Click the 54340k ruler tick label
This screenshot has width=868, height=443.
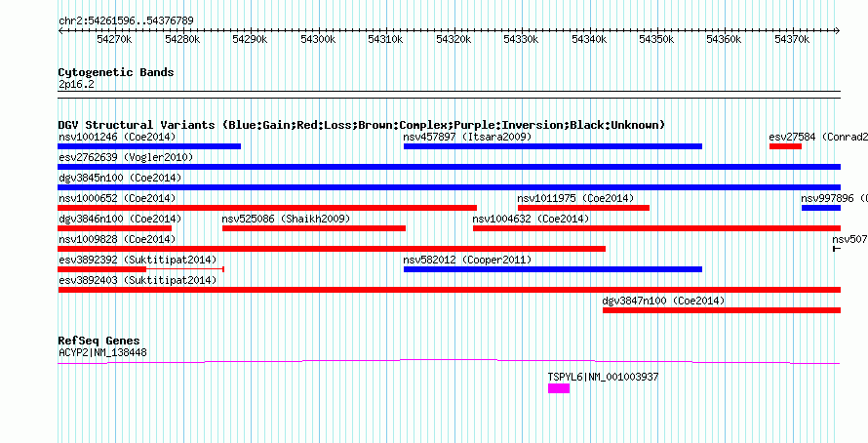(589, 39)
